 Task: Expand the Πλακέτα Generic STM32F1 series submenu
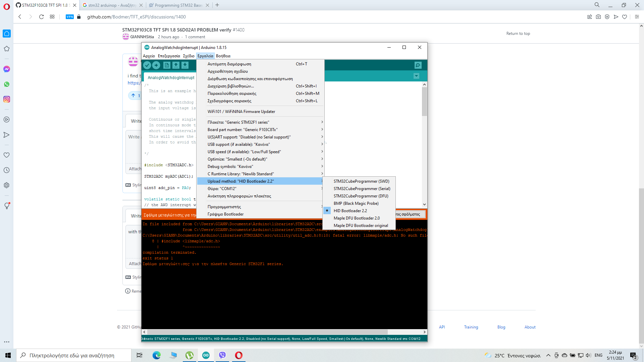261,122
